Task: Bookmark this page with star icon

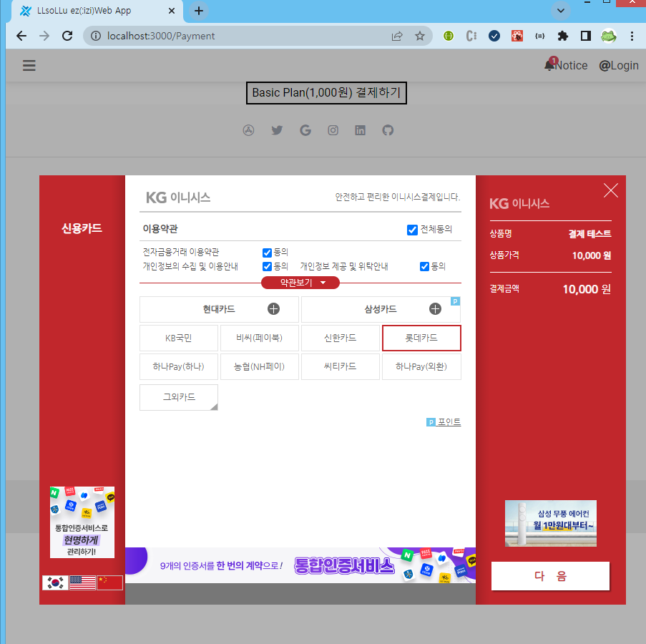Action: [419, 36]
